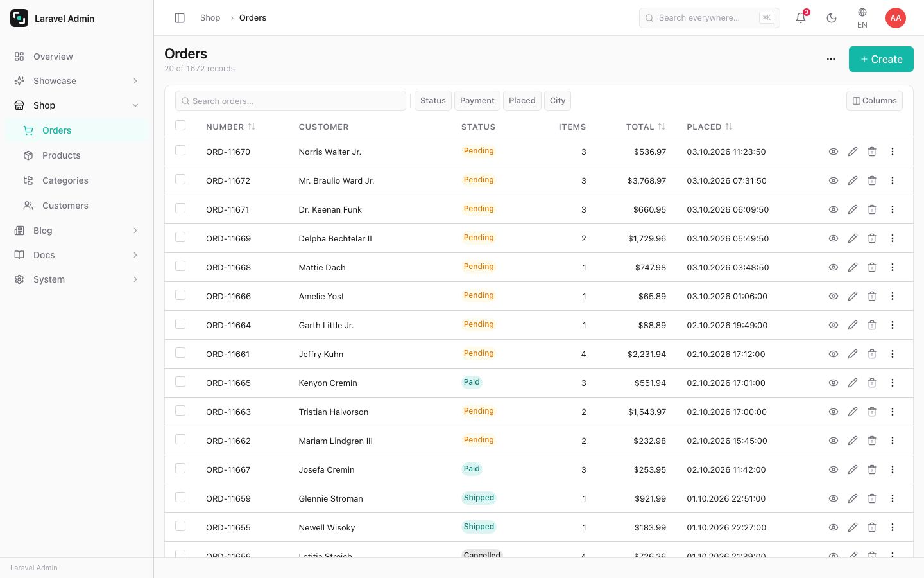This screenshot has width=924, height=578.
Task: Sort table by TOTAL column
Action: [646, 127]
